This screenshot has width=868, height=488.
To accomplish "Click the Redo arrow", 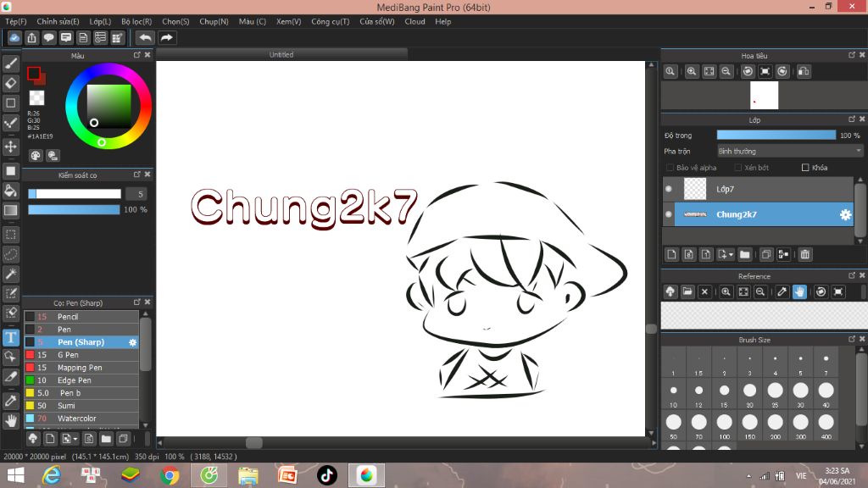I will tap(166, 37).
